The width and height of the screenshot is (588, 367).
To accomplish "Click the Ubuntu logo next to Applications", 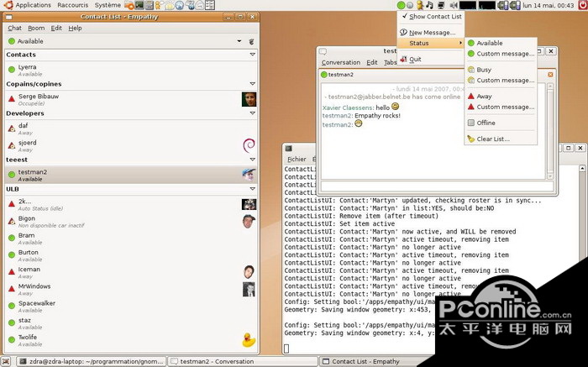I will (8, 5).
